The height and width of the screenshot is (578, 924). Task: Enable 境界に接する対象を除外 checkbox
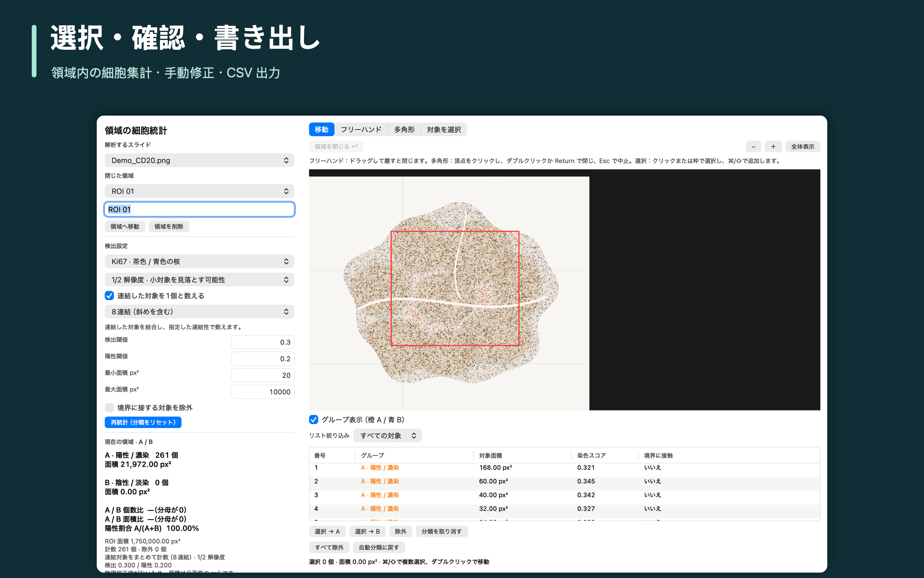[109, 407]
